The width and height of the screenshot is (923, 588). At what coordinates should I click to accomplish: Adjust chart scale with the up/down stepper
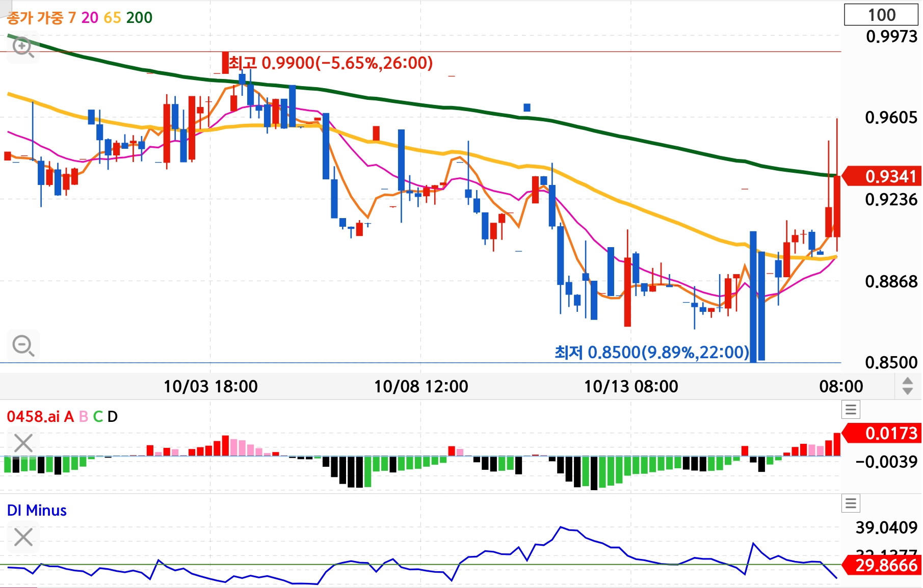[907, 386]
